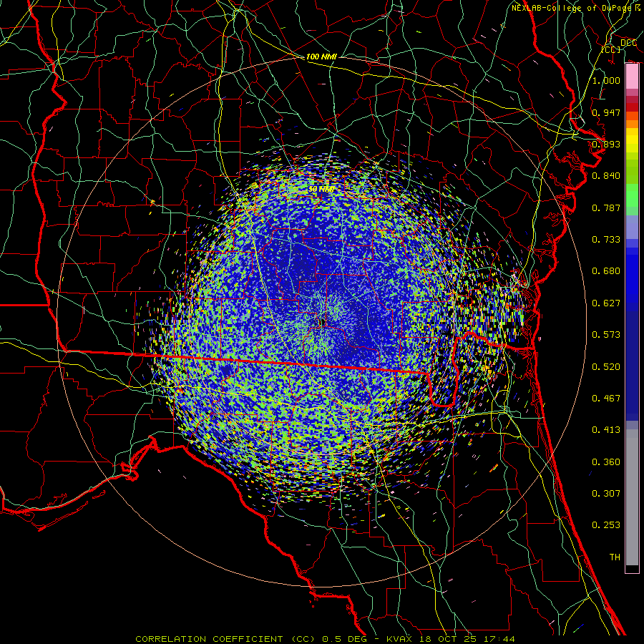Screen dimensions: 644x644
Task: Select the 17:44 timestamp in caption
Action: point(499,639)
